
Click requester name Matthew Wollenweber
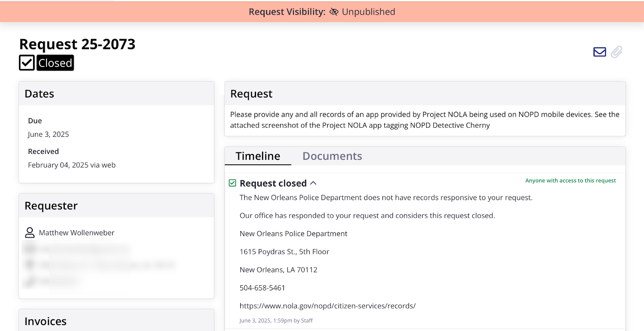click(x=76, y=233)
